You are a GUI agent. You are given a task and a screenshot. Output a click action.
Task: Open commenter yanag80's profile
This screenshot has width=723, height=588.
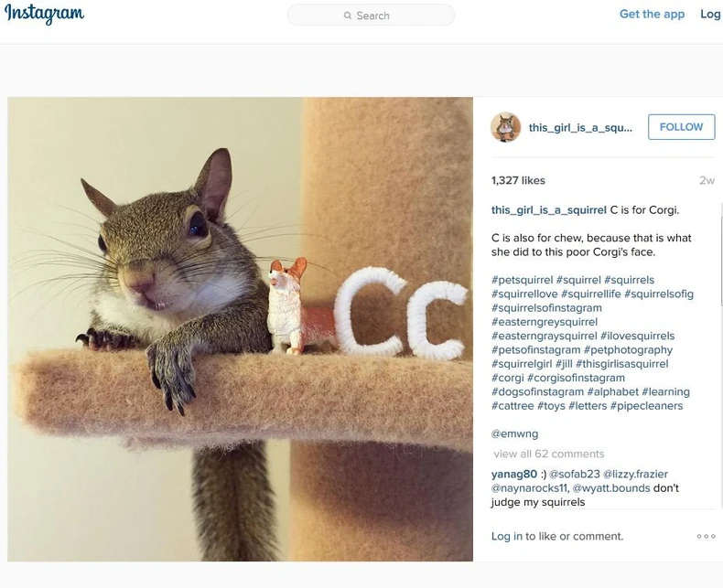pyautogui.click(x=514, y=475)
